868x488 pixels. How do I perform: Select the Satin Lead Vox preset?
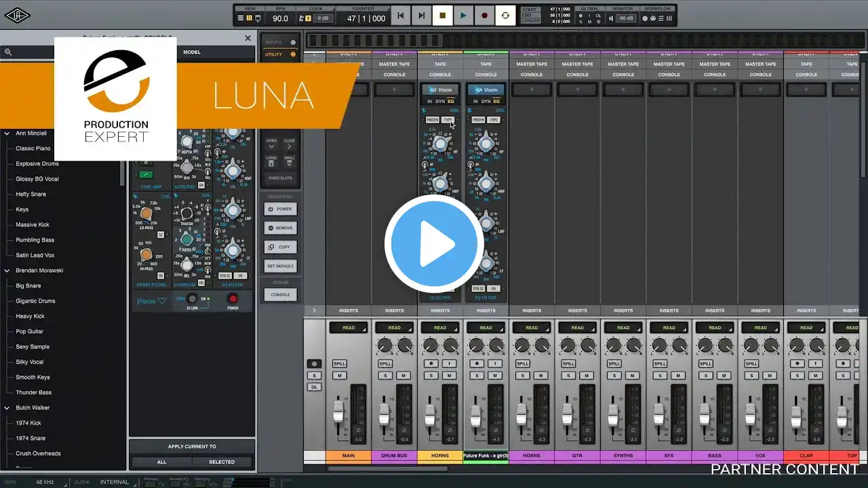[x=35, y=256]
